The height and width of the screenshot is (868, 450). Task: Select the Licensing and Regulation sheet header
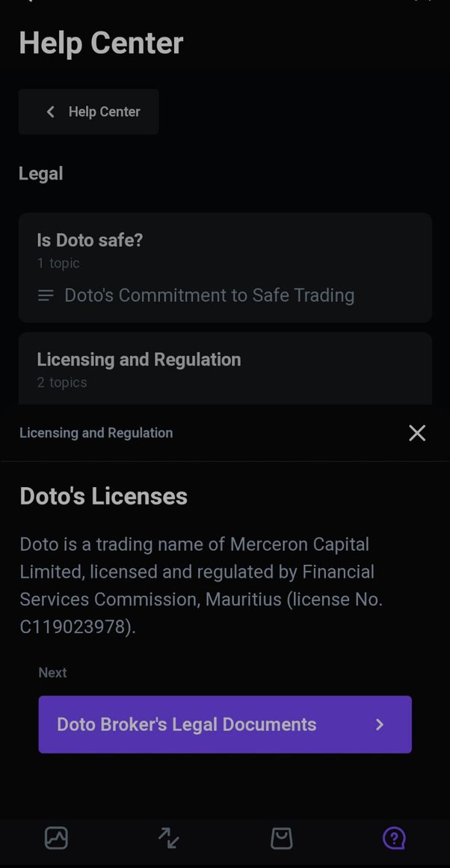(x=96, y=433)
